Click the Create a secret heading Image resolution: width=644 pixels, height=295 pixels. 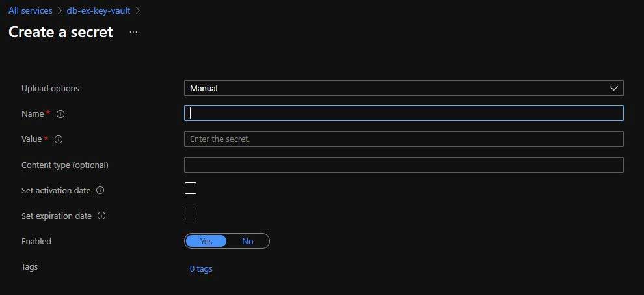coord(60,32)
